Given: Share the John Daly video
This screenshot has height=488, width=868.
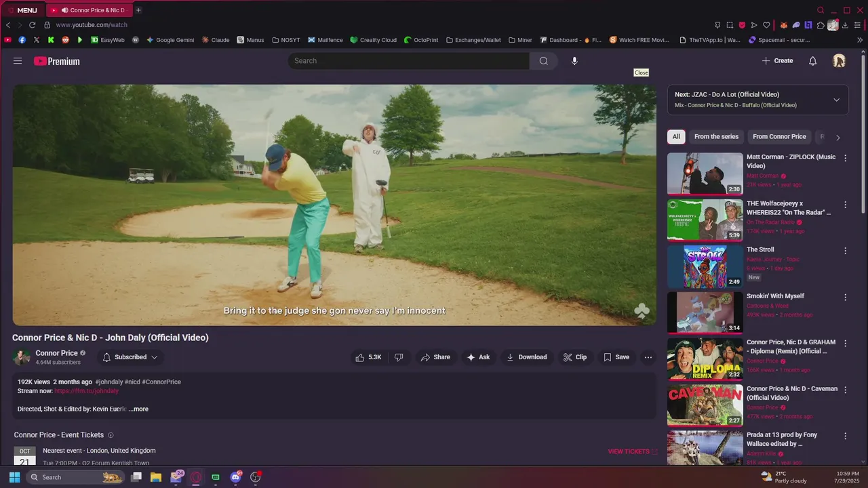Looking at the screenshot, I should coord(435,357).
